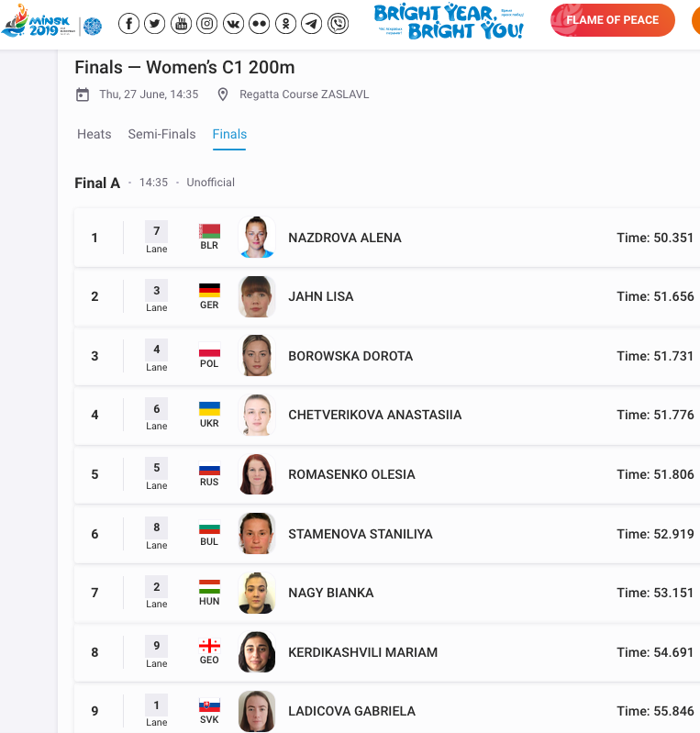Click the Minsk 2019 logo

coord(51,24)
